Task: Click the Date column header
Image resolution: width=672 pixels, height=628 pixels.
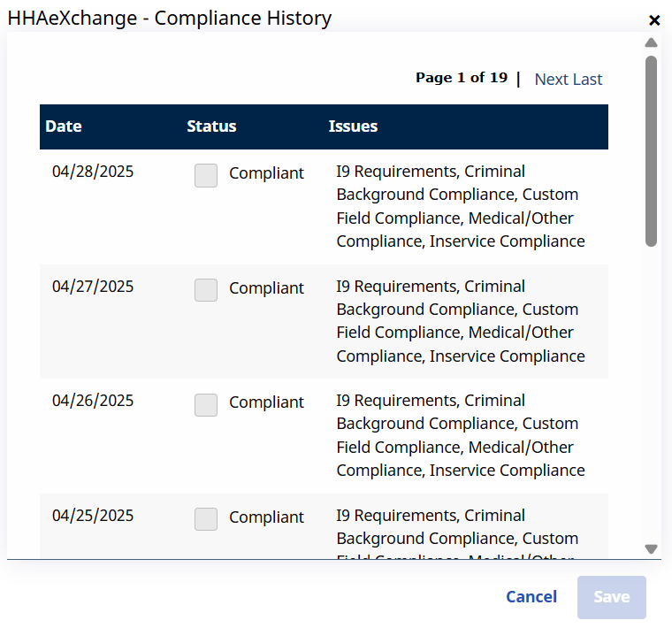Action: tap(64, 126)
